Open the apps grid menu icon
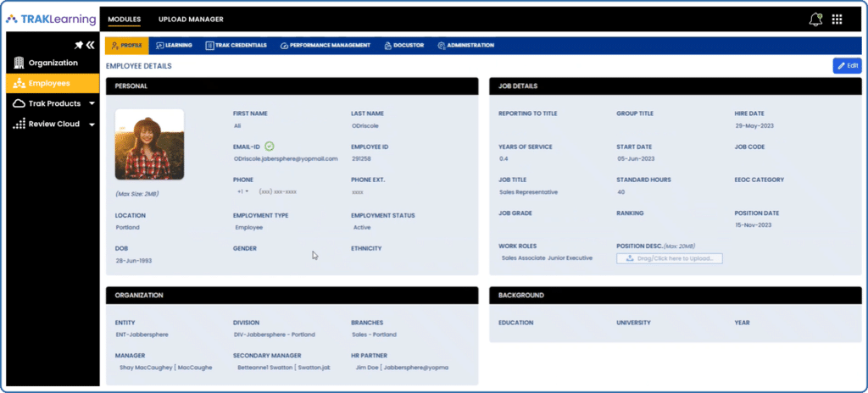This screenshot has height=393, width=868. pyautogui.click(x=837, y=19)
